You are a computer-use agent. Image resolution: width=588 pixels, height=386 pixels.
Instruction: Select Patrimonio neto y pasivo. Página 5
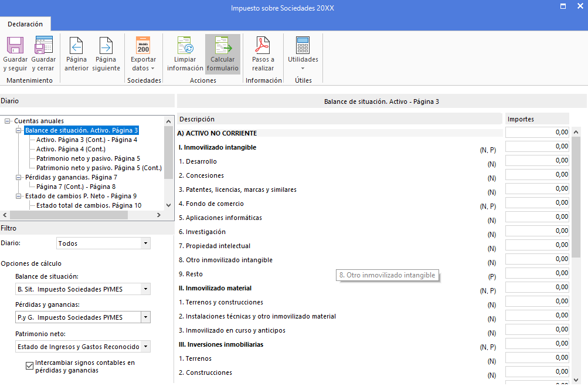click(88, 158)
